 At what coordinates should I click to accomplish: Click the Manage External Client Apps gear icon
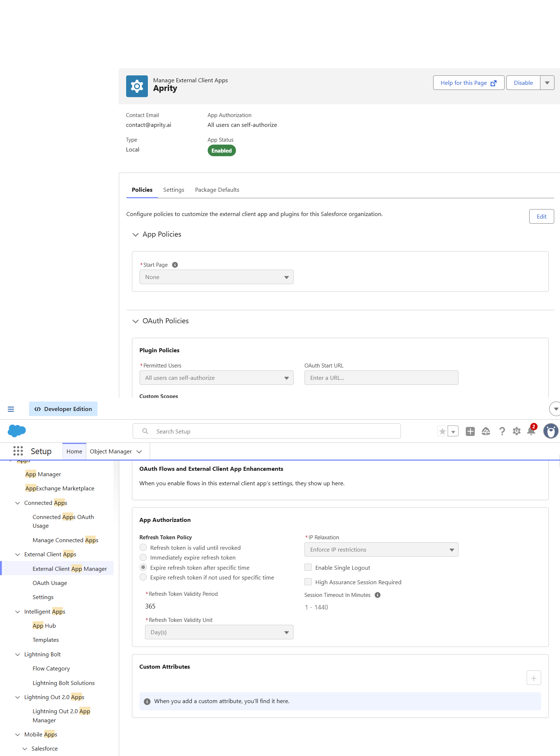(137, 86)
